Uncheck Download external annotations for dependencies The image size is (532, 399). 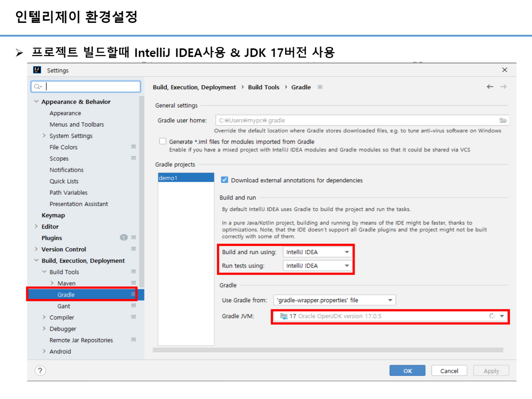click(x=224, y=180)
